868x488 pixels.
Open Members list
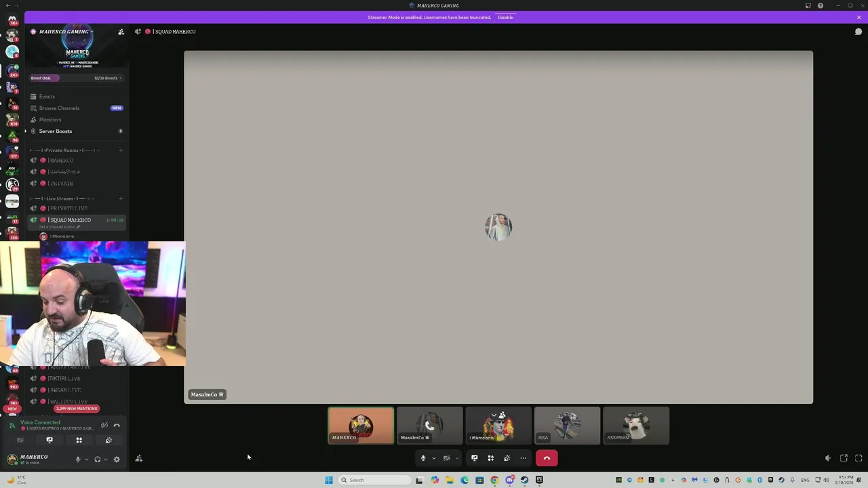click(77, 119)
